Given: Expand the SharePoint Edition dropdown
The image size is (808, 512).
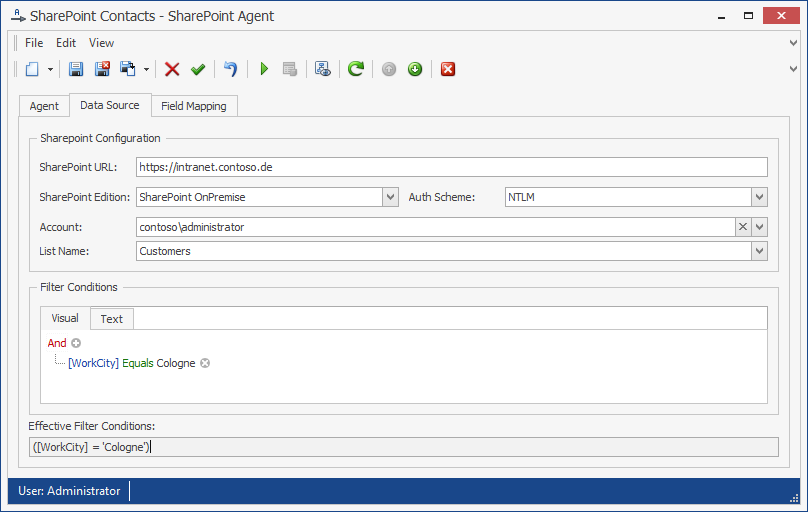Looking at the screenshot, I should click(x=390, y=197).
